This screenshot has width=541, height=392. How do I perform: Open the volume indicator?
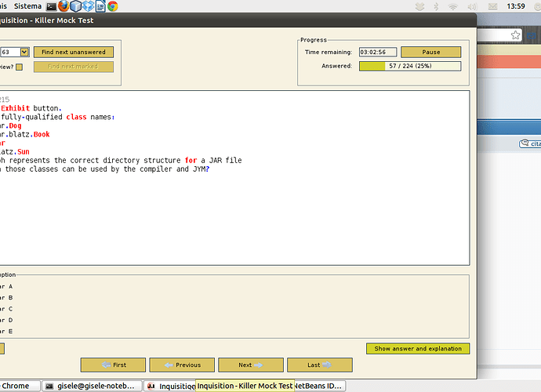click(472, 6)
